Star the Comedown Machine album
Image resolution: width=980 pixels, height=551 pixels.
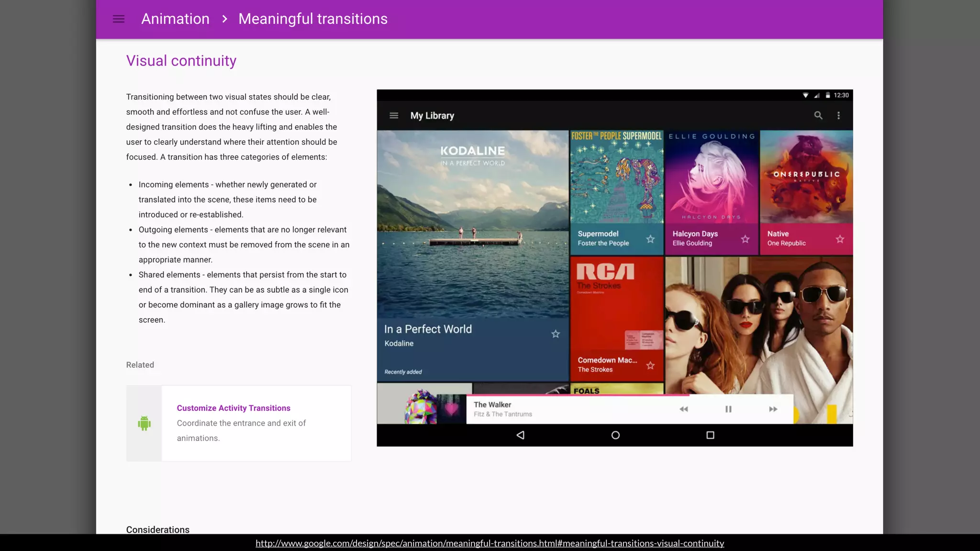pos(650,365)
